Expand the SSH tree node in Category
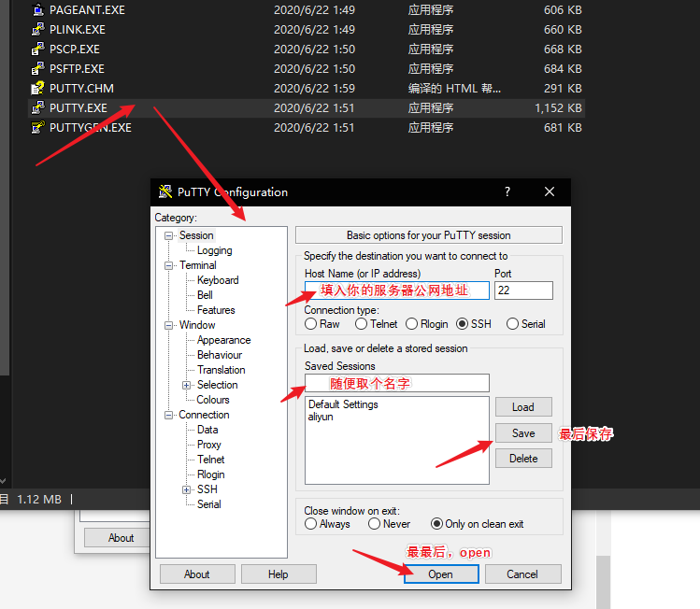Image resolution: width=700 pixels, height=609 pixels. coord(187,489)
